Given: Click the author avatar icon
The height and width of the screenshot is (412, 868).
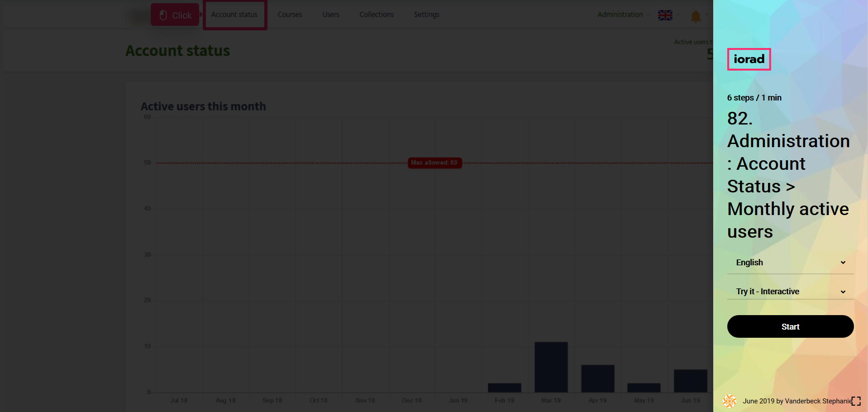Looking at the screenshot, I should 729,401.
